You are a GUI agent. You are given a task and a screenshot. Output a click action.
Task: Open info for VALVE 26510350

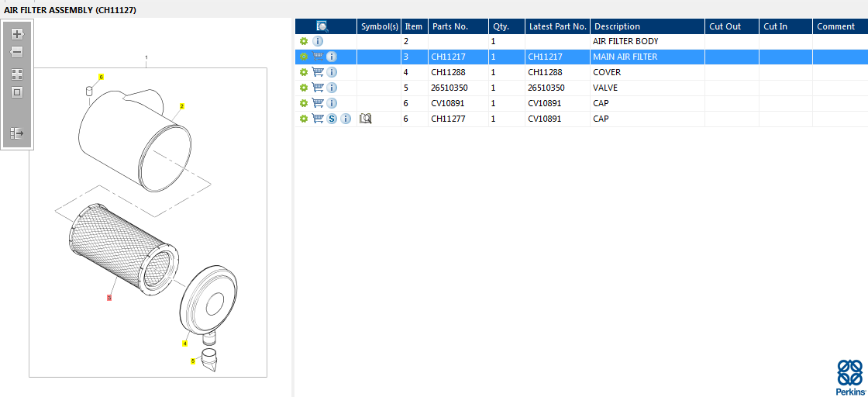(332, 88)
